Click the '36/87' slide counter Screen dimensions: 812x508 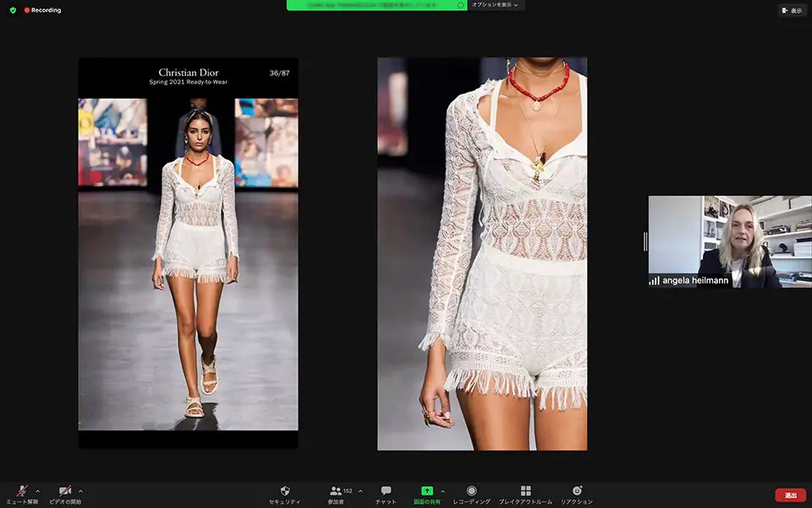pyautogui.click(x=279, y=73)
